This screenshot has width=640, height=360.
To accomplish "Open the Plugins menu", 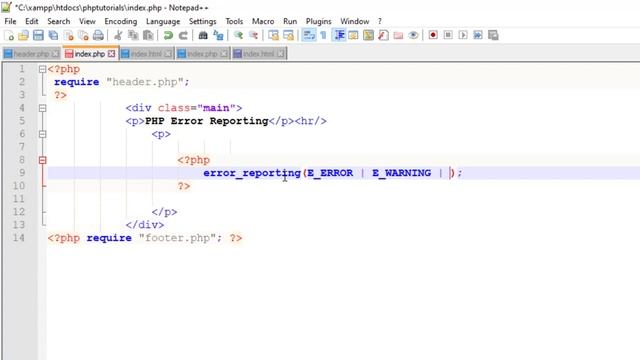I will 319,21.
